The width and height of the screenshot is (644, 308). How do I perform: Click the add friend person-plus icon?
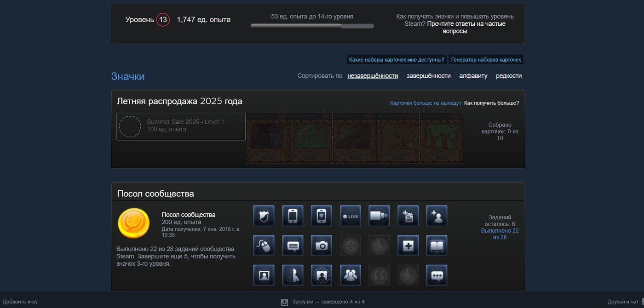coord(437,216)
